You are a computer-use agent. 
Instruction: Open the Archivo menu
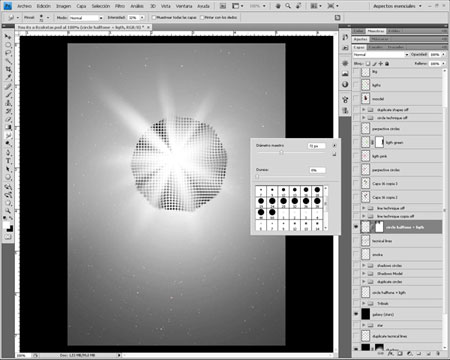coord(24,6)
